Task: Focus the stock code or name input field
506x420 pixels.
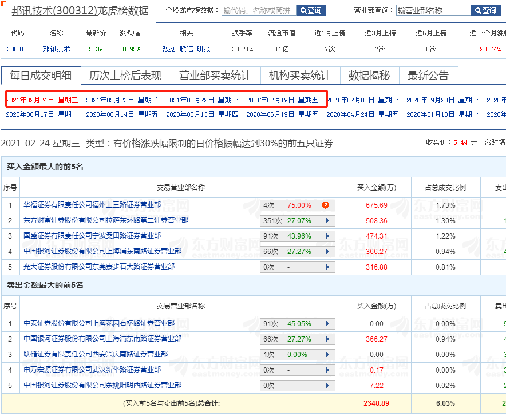Action: [259, 10]
